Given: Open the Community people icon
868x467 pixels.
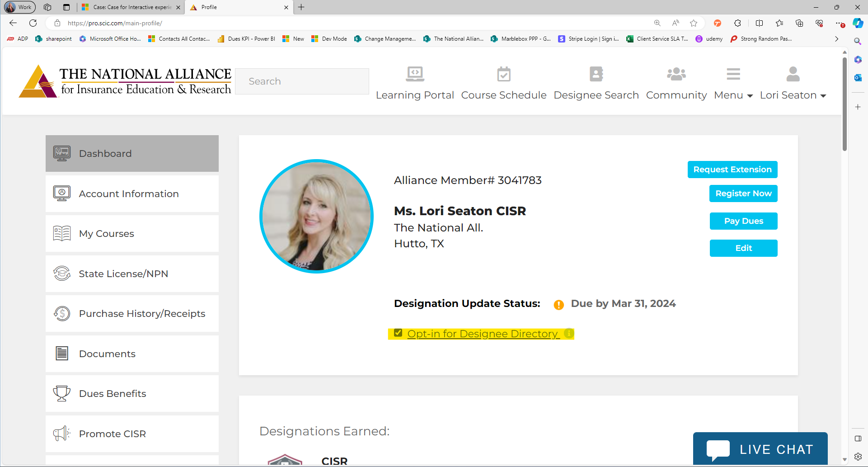Looking at the screenshot, I should tap(676, 74).
